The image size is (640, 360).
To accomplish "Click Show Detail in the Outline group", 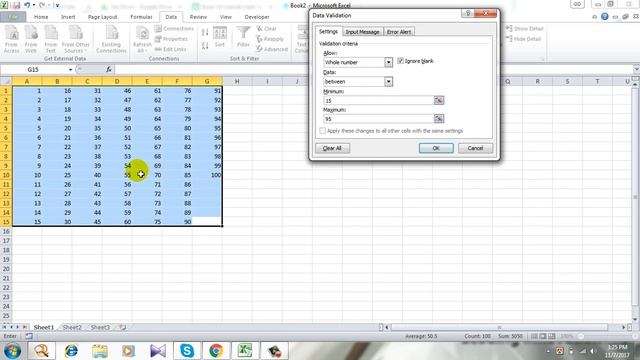I will click(x=524, y=29).
